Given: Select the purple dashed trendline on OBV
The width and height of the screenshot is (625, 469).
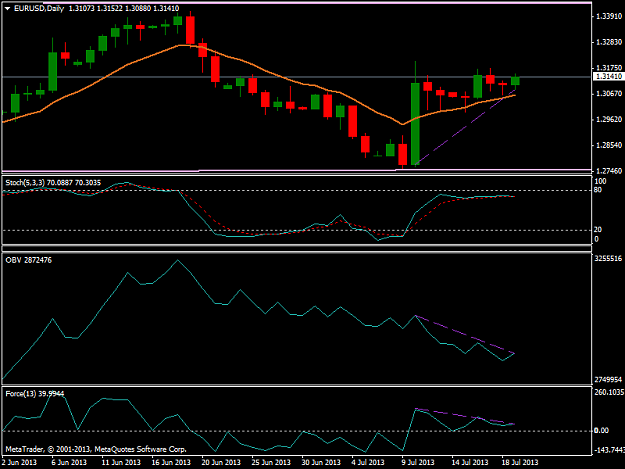Looking at the screenshot, I should pos(466,335).
